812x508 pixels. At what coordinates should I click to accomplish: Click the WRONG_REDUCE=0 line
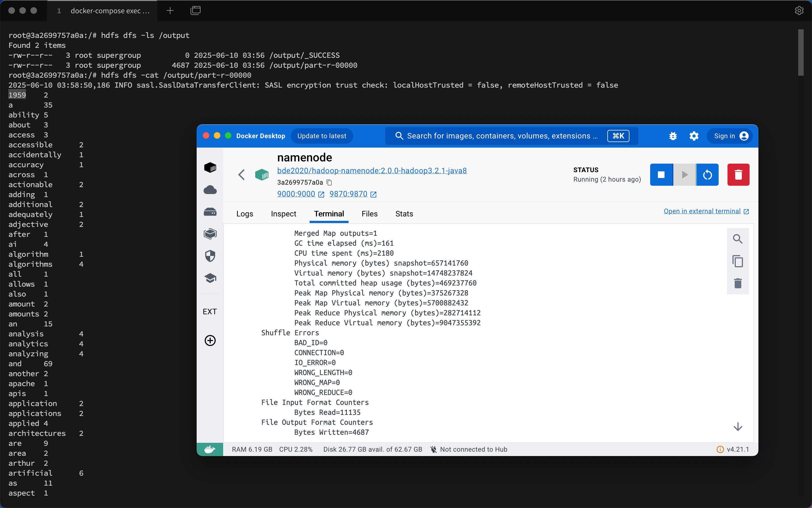(323, 392)
